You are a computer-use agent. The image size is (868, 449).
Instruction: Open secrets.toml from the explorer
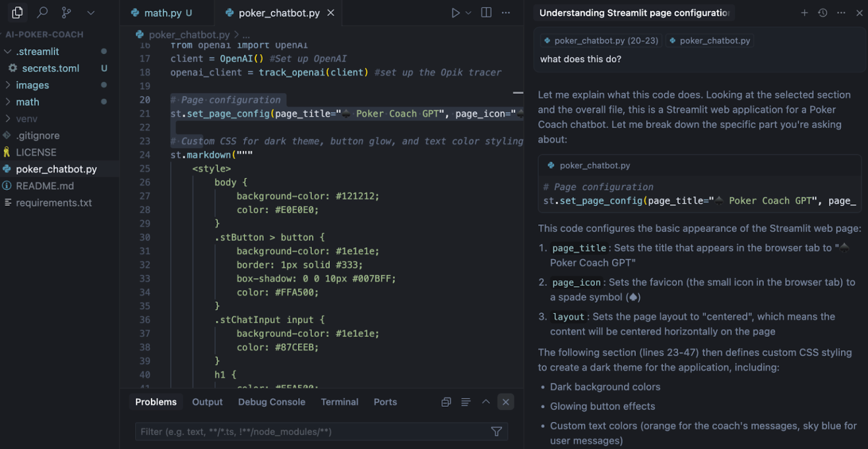tap(50, 68)
